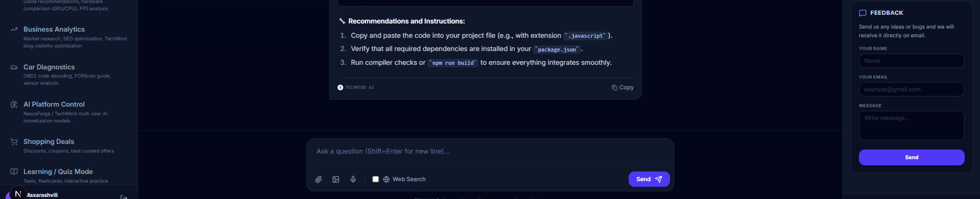
Task: Click the Feedback speech bubble icon
Action: 863,13
